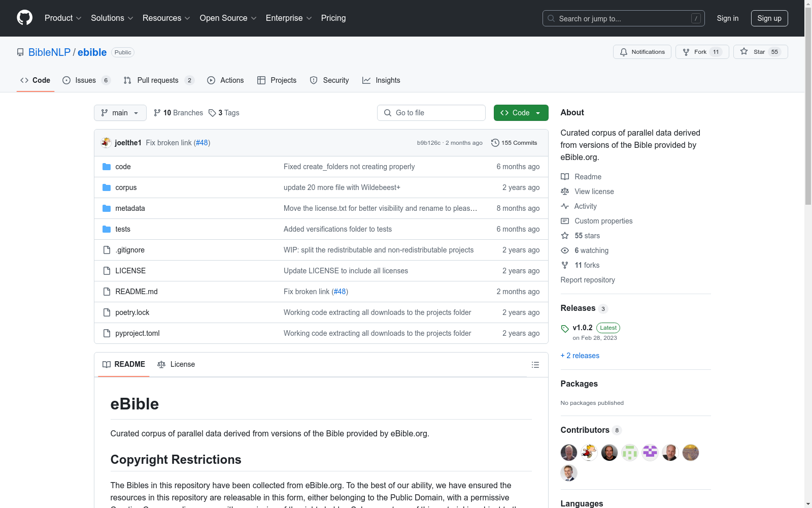Open the + 2 releases link
Image resolution: width=812 pixels, height=508 pixels.
580,356
